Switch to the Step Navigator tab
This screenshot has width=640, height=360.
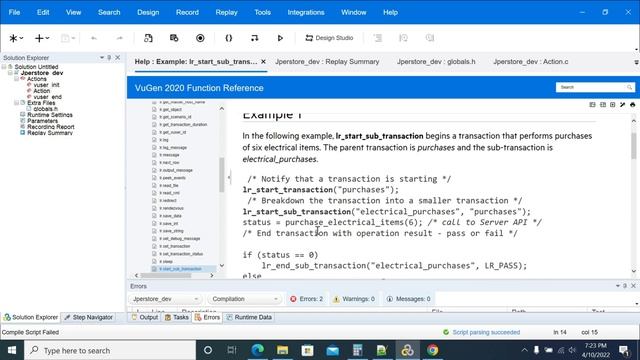point(88,318)
